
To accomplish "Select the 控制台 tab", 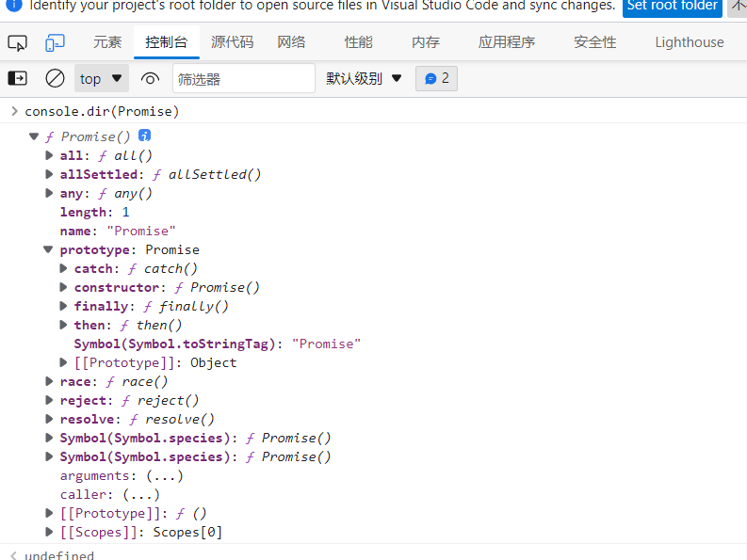I will pyautogui.click(x=167, y=42).
